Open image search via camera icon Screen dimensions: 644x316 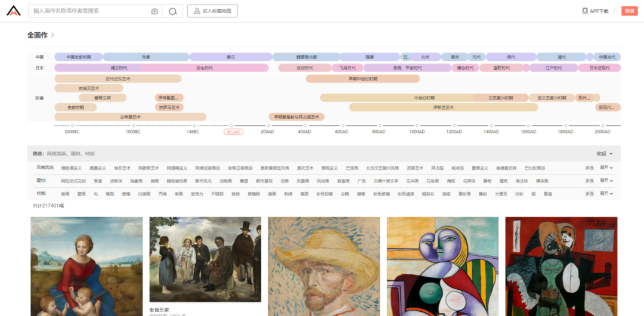(154, 11)
